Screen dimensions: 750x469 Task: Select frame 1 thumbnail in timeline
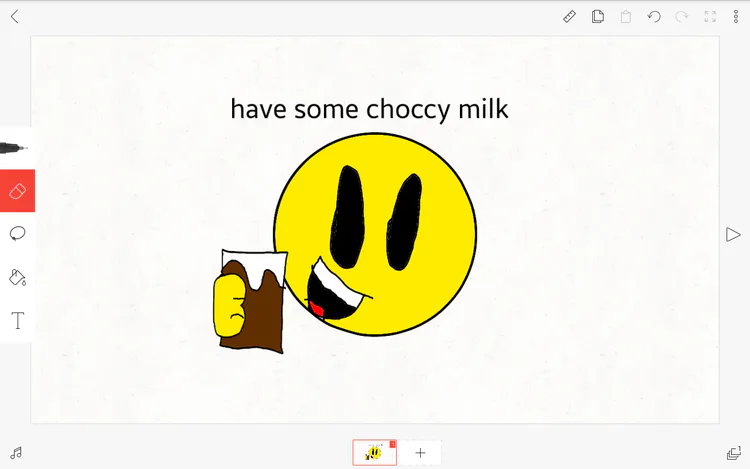tap(375, 452)
